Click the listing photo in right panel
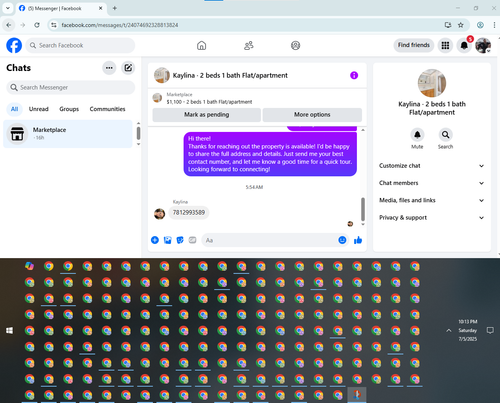The width and height of the screenshot is (500, 403). pyautogui.click(x=432, y=83)
